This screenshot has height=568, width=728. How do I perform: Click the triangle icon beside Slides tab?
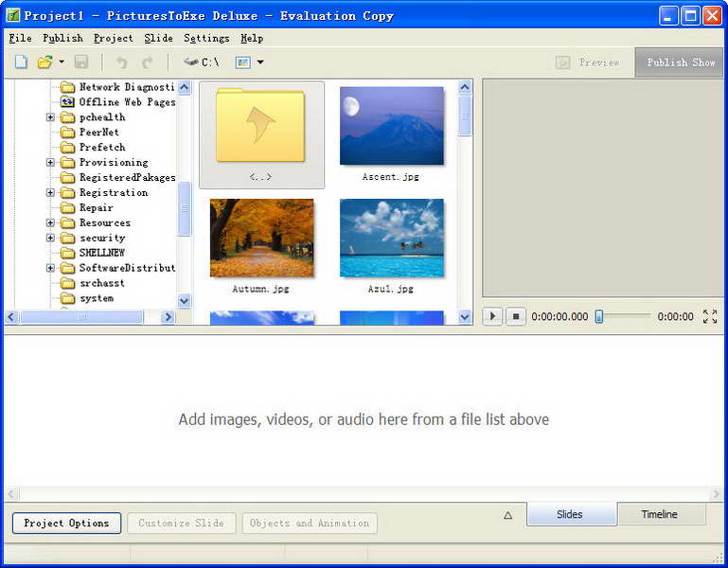tap(507, 515)
